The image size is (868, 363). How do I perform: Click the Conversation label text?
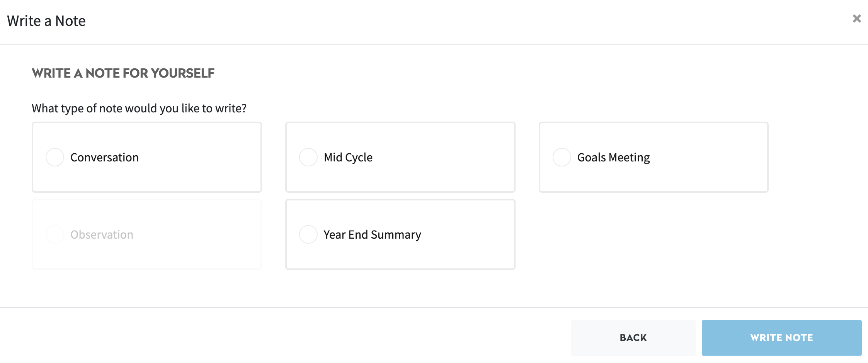[104, 158]
